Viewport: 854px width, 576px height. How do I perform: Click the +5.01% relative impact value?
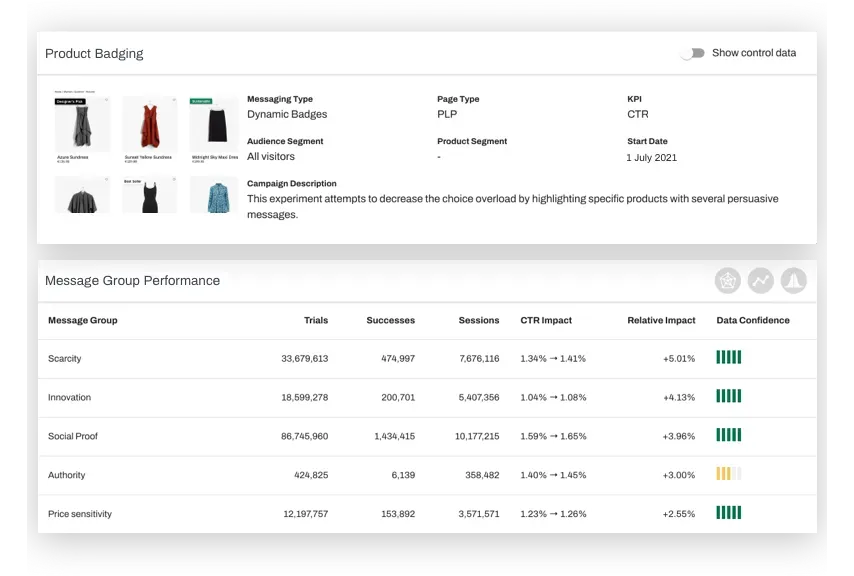[679, 359]
